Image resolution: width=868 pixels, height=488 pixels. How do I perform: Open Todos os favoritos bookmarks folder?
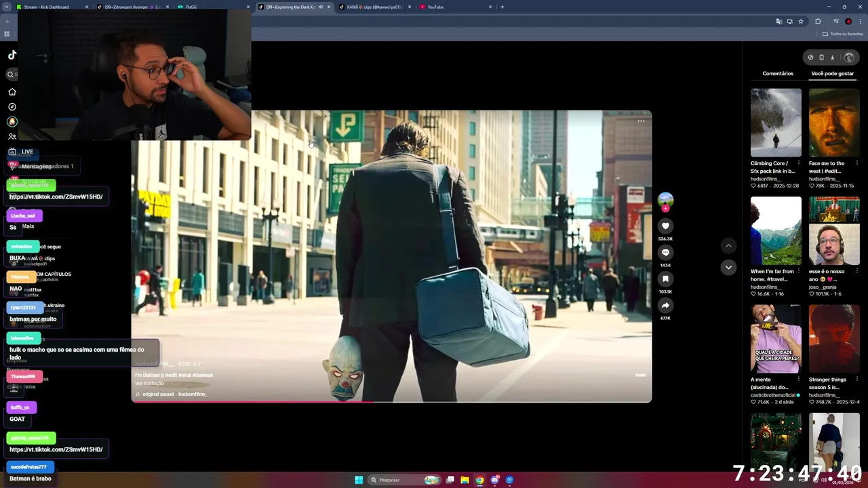pos(843,34)
